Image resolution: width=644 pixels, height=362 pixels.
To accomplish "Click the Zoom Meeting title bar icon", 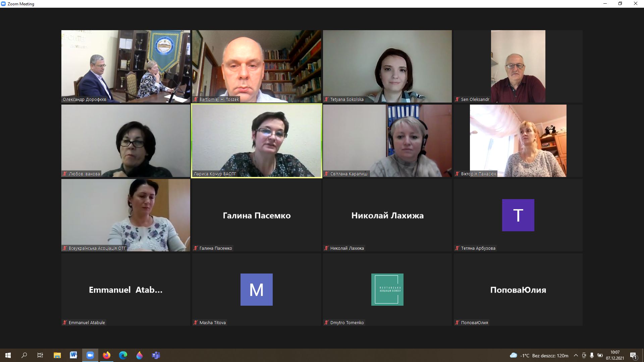I will point(4,4).
